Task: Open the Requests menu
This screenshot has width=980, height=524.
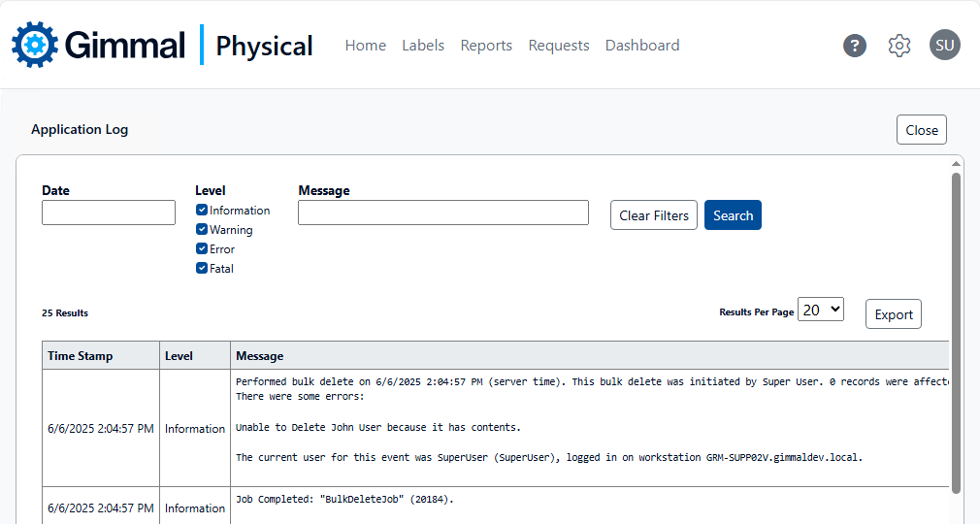Action: tap(559, 45)
